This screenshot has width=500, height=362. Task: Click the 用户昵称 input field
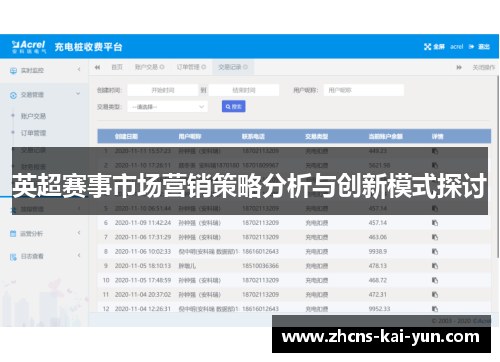point(364,90)
